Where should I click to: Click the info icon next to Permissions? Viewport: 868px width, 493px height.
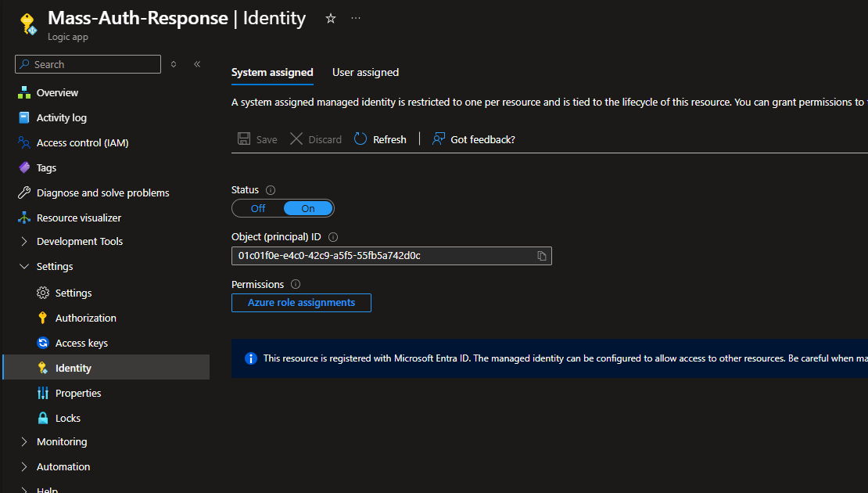(x=296, y=285)
